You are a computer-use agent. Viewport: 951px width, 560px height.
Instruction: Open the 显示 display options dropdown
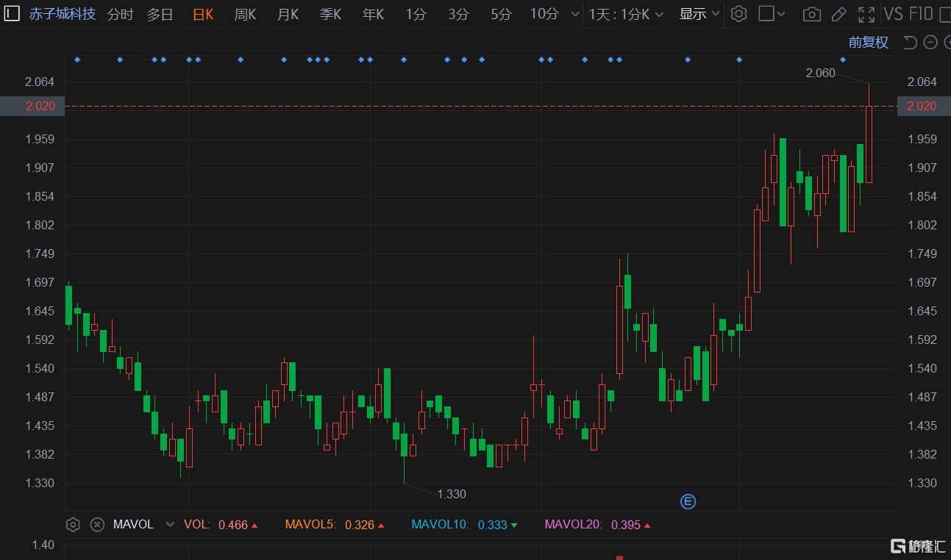[697, 13]
